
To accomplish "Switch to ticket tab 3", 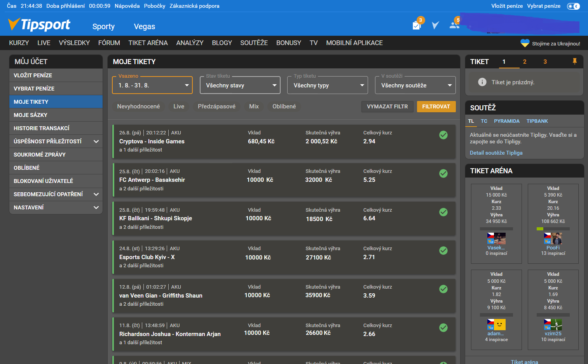I will (545, 62).
